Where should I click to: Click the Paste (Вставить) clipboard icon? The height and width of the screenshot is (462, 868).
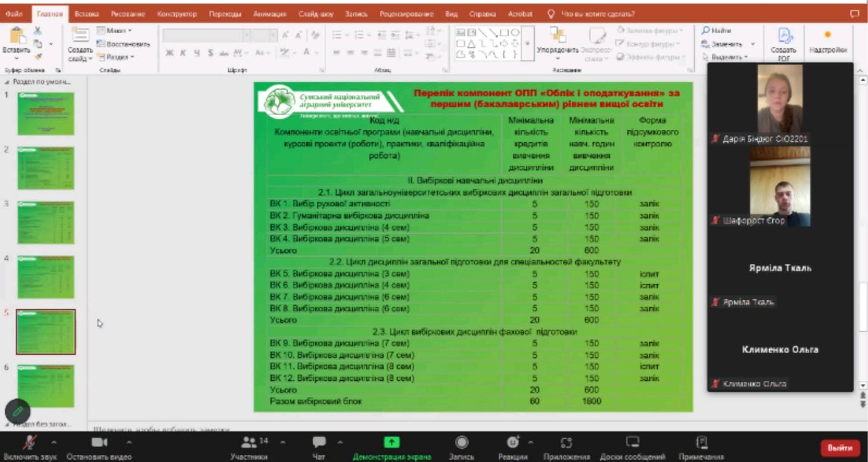tap(16, 36)
